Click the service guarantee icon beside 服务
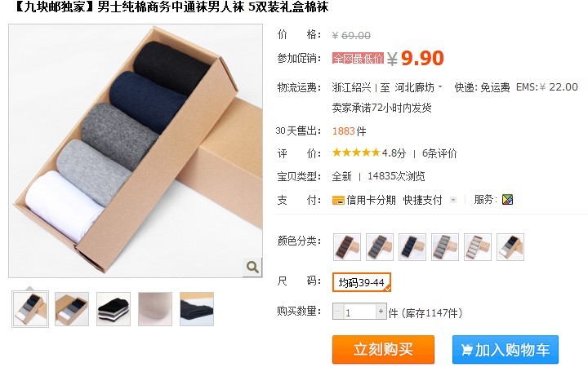Viewport: 588px width, 376px height. [x=507, y=200]
